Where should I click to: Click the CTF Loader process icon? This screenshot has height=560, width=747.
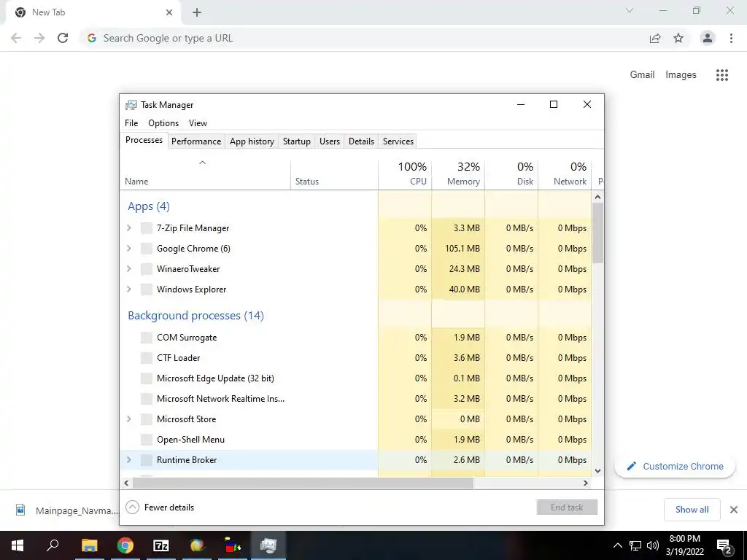click(147, 358)
